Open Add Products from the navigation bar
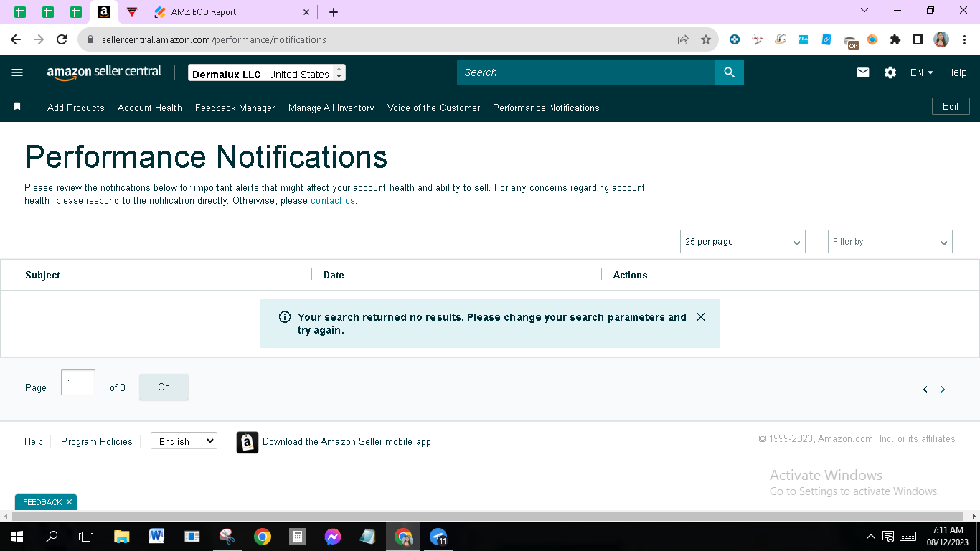 point(76,108)
